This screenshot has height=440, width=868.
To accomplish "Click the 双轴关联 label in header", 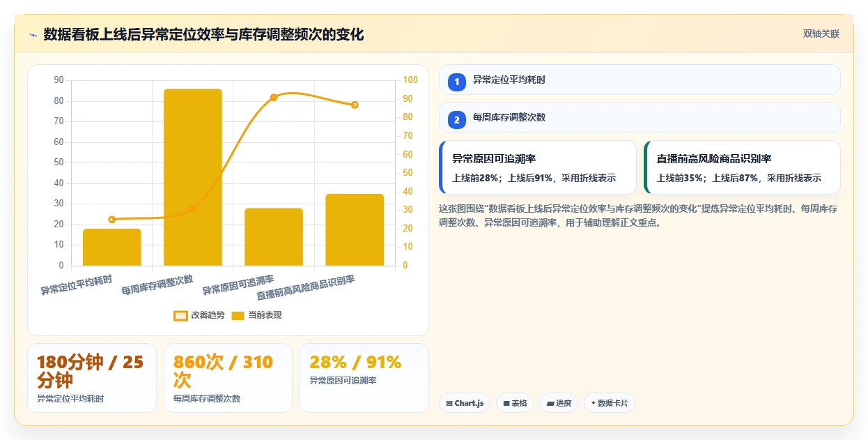I will click(821, 34).
